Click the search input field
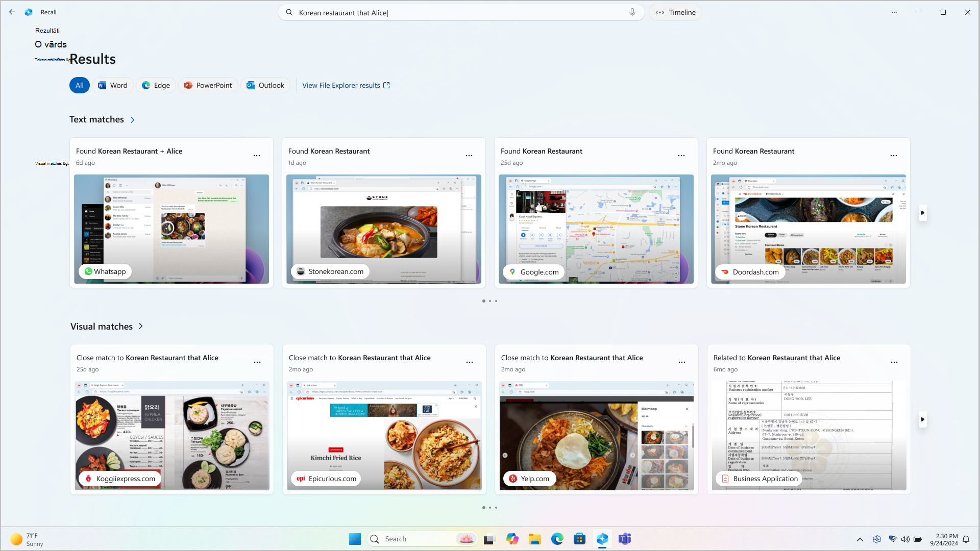980x551 pixels. click(460, 12)
